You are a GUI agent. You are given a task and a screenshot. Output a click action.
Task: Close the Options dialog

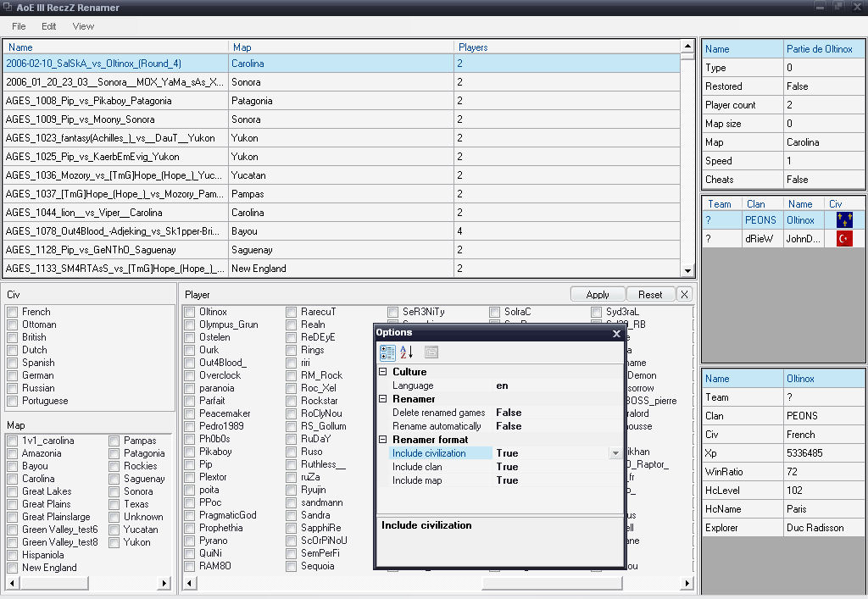(616, 334)
